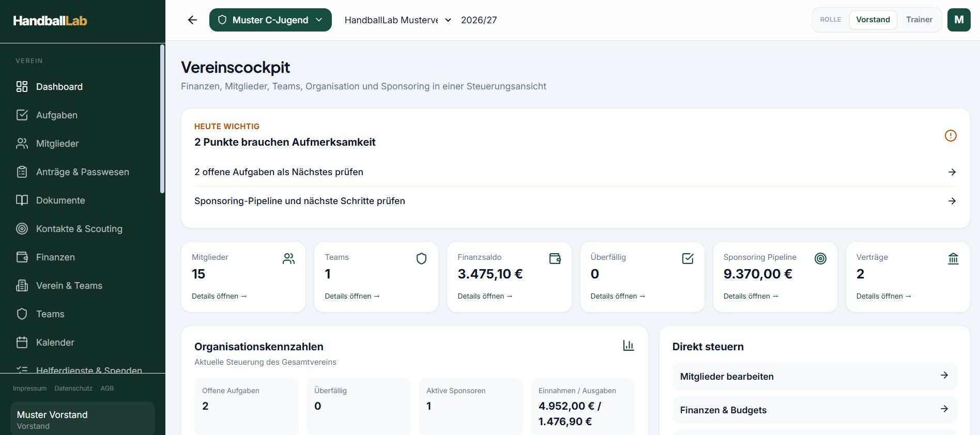Click the Verein & Teams building icon
The image size is (980, 435).
point(22,285)
